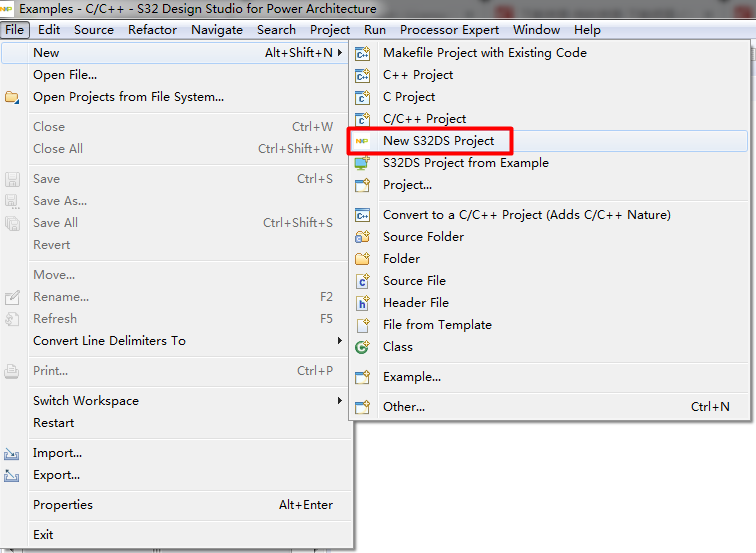Click the Export icon in File menu
Viewport: 756px width, 553px height.
coord(12,476)
